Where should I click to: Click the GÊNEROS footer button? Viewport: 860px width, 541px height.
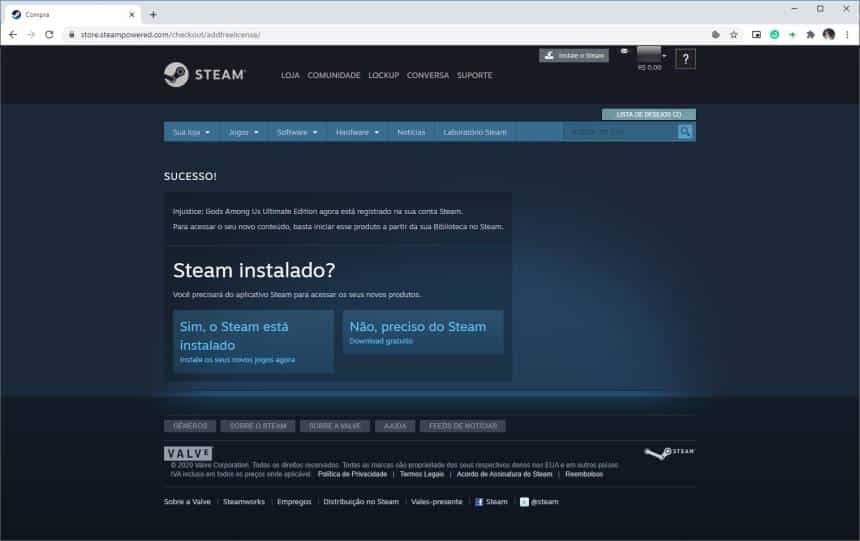[190, 426]
